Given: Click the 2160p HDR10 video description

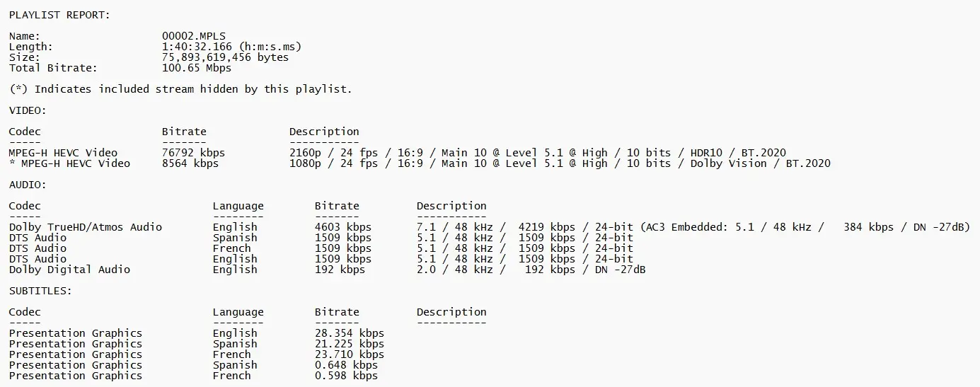Looking at the screenshot, I should (537, 153).
